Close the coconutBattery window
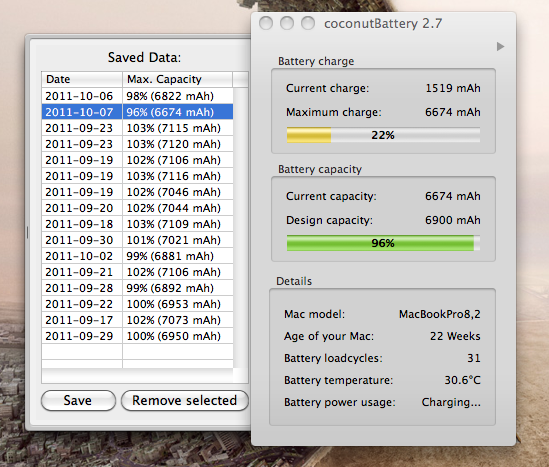Screen dimensions: 549x467 (266, 23)
